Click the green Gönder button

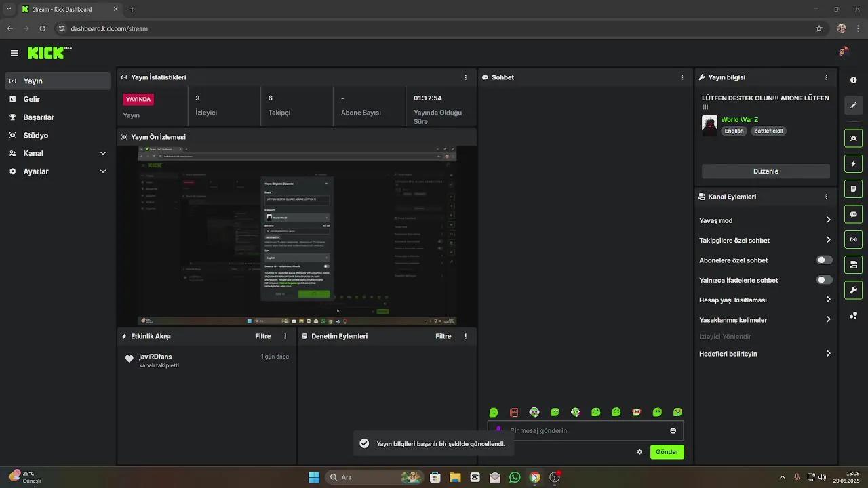pos(667,452)
